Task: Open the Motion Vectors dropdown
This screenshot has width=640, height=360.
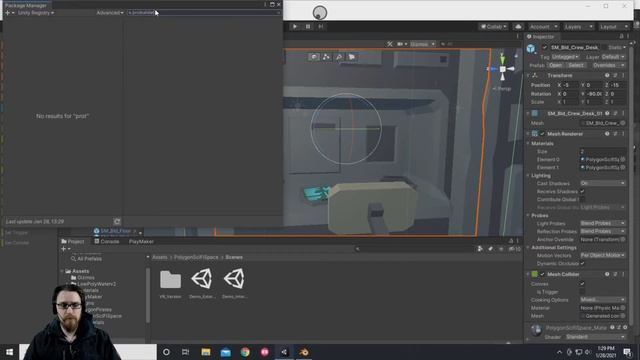Action: pos(603,255)
